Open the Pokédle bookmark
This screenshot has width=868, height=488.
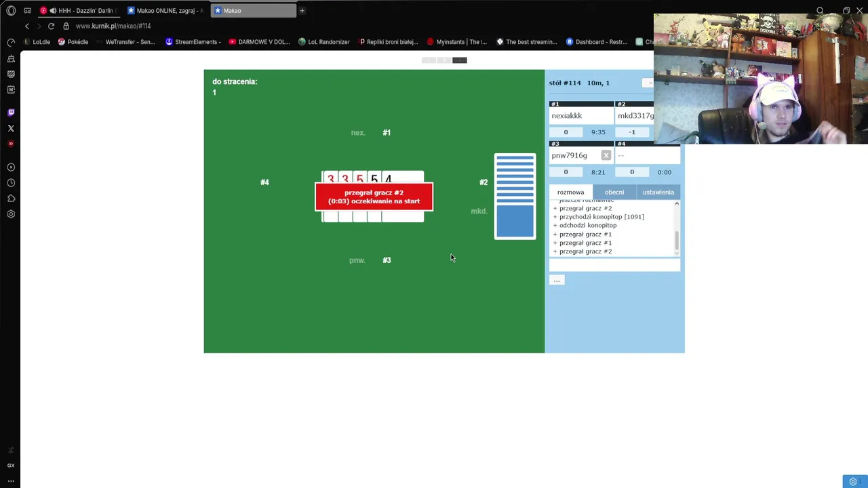click(73, 42)
